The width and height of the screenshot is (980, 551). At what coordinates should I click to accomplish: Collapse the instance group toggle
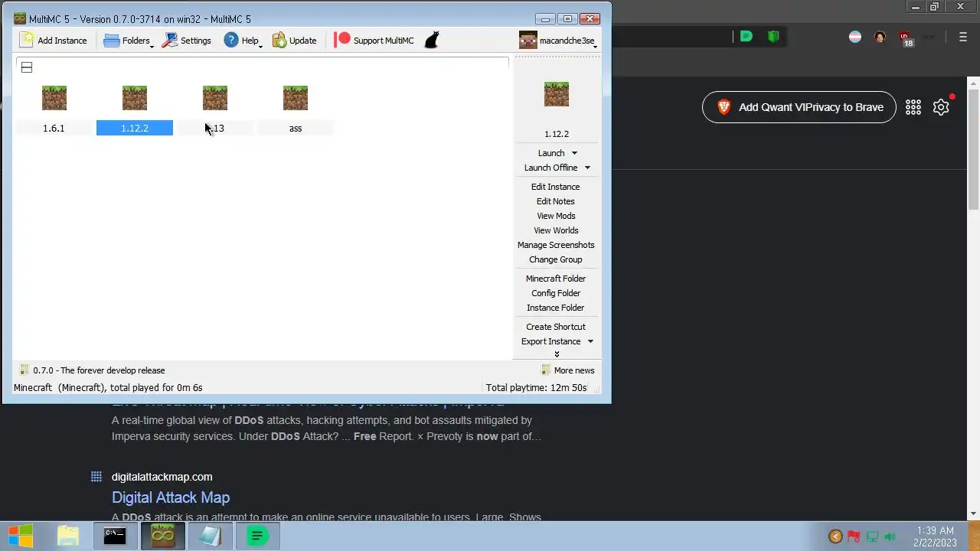point(27,67)
